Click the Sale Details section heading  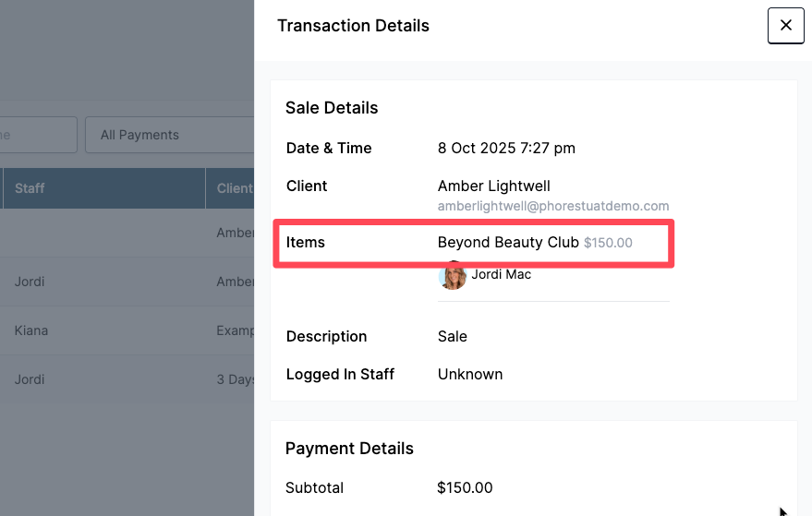(x=331, y=108)
